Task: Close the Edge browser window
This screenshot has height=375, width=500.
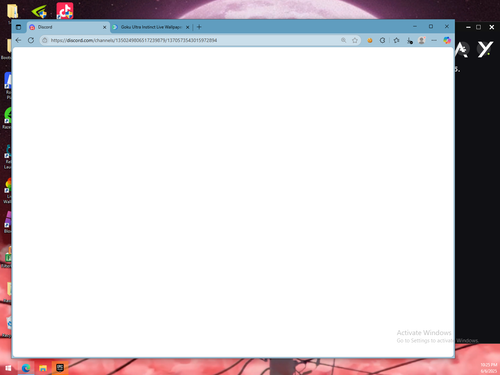Action: coord(447,26)
